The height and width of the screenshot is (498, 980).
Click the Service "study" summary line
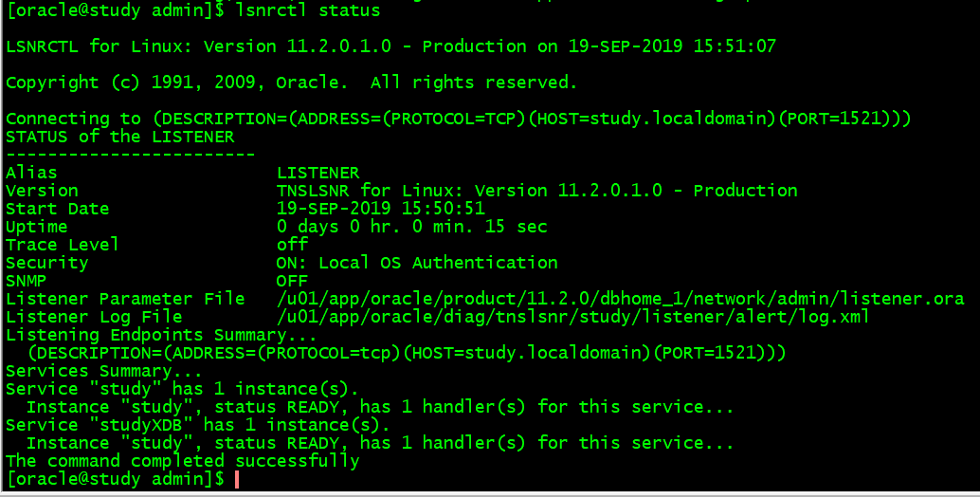click(x=182, y=389)
